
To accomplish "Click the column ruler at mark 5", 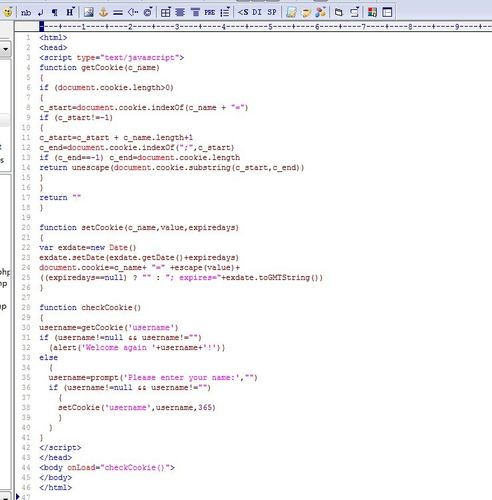I will coord(271,27).
